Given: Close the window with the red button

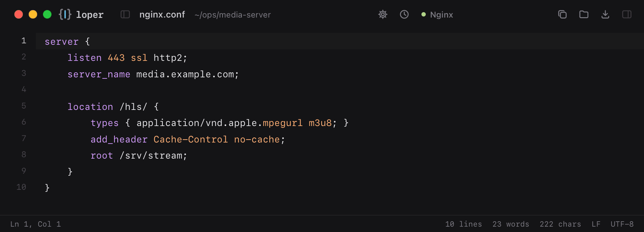Looking at the screenshot, I should pyautogui.click(x=19, y=14).
